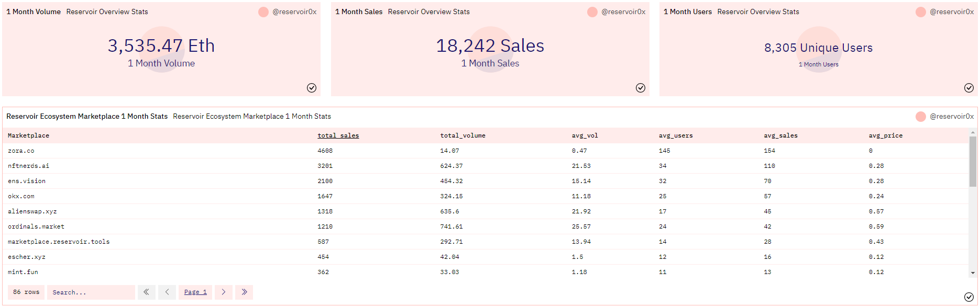The width and height of the screenshot is (980, 307).
Task: Click total_volume value 624.37
Action: pos(452,166)
